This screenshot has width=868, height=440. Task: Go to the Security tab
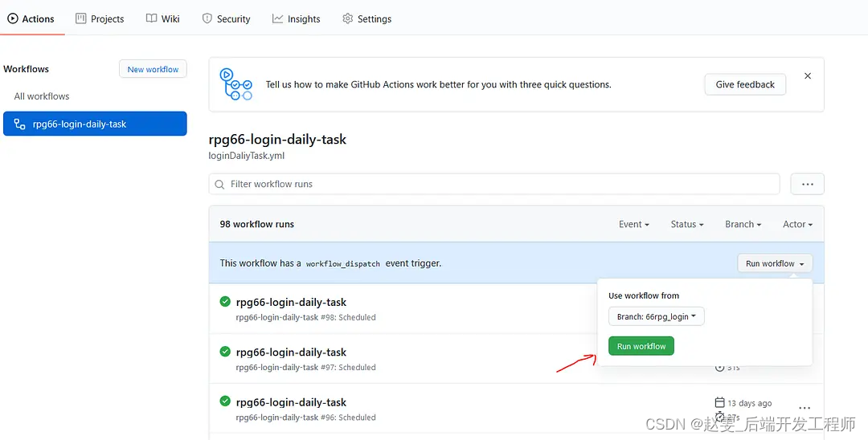tap(226, 18)
